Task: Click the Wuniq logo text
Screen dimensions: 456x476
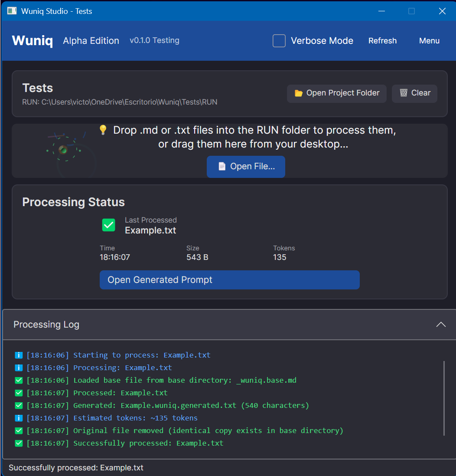Action: [x=33, y=41]
